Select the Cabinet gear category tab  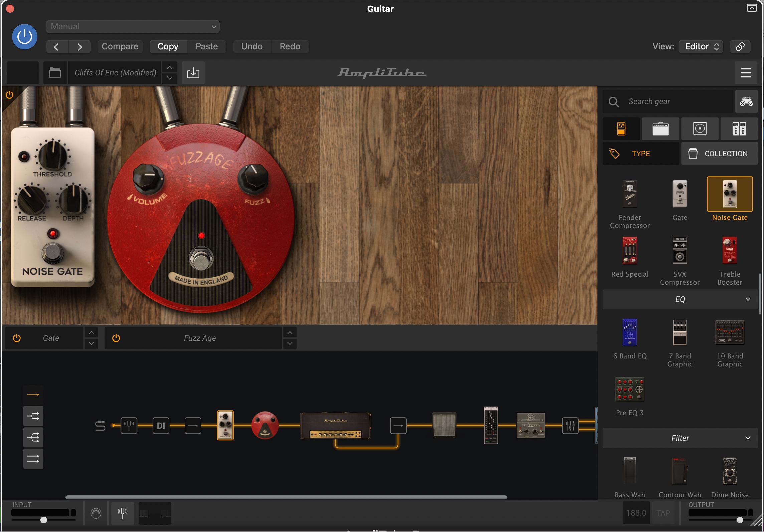click(700, 128)
